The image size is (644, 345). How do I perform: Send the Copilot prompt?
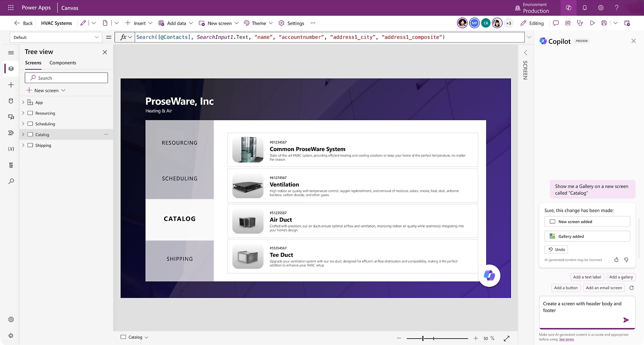(x=626, y=320)
